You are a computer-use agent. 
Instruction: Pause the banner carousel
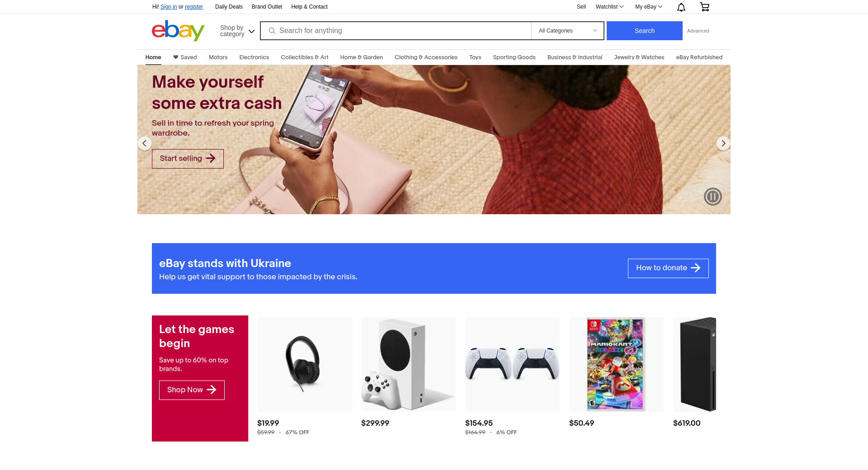pyautogui.click(x=712, y=197)
